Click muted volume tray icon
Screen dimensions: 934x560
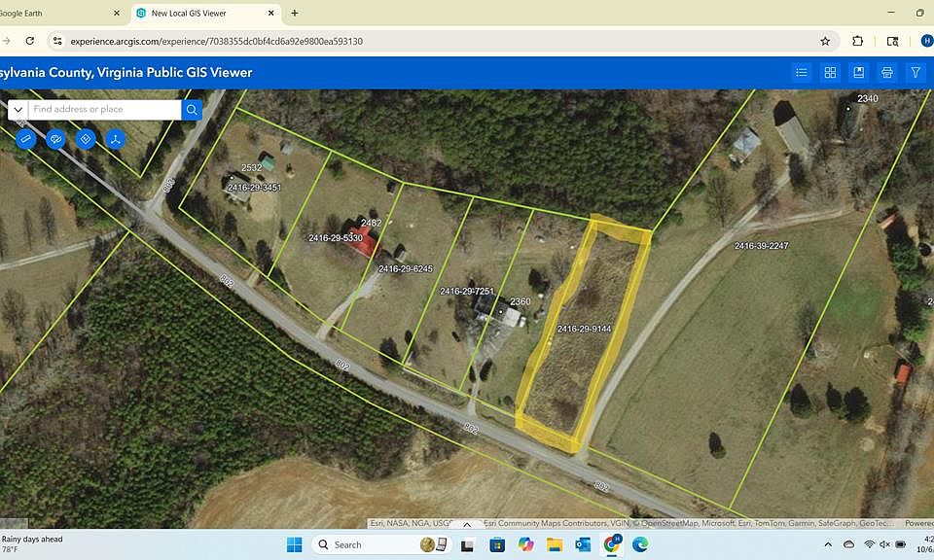click(884, 544)
